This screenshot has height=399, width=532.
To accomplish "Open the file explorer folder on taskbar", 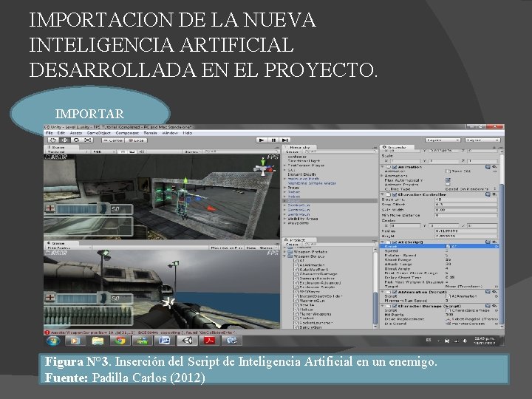I will tap(98, 341).
